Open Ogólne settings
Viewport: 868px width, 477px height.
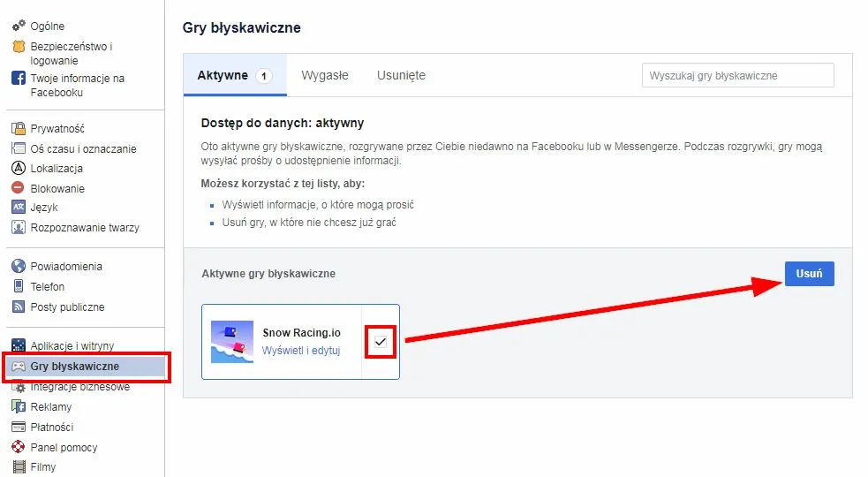click(48, 26)
